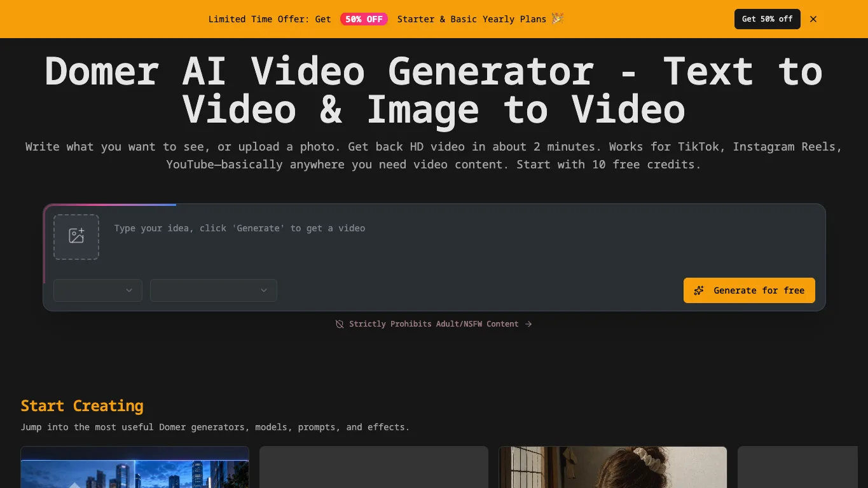Screen dimensions: 868x488
Task: Click the 'Limited Time Offer: Get' text
Action: coord(270,19)
